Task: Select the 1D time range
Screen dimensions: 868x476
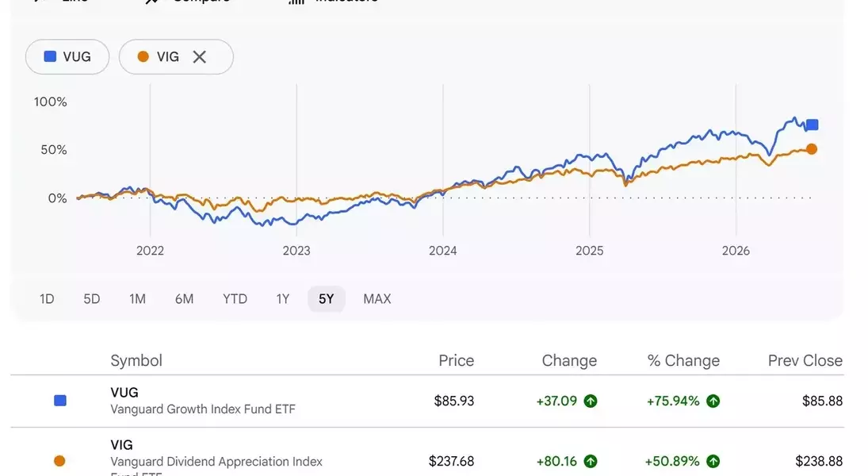Action: pyautogui.click(x=47, y=299)
